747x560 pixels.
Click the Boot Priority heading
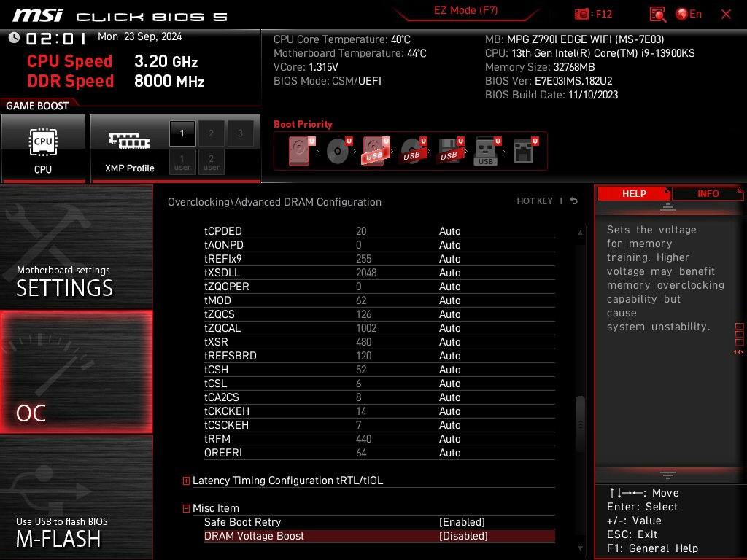(303, 124)
